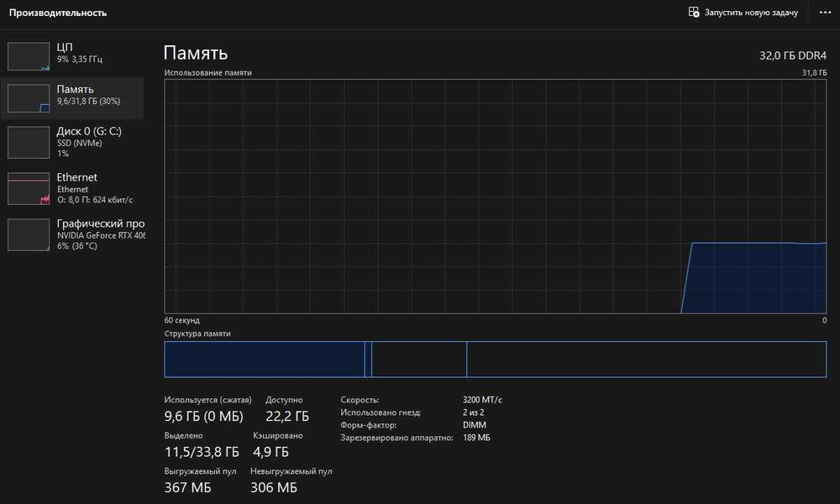The height and width of the screenshot is (504, 840).
Task: Click the 189 МБ hardware reserved value
Action: tap(476, 438)
